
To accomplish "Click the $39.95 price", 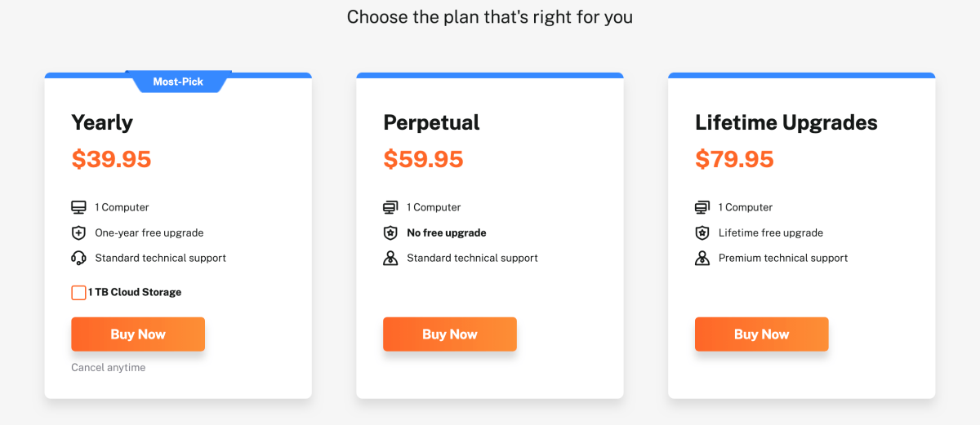I will click(x=111, y=159).
